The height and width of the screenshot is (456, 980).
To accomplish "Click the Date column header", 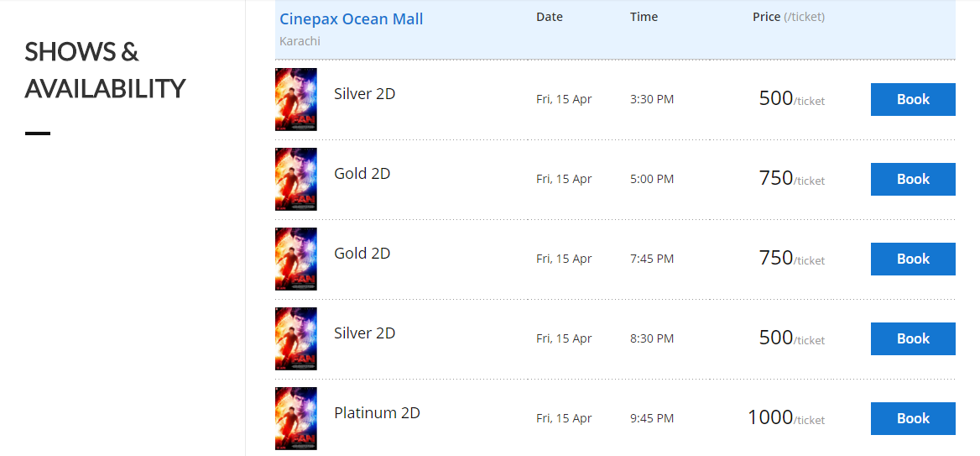I will [x=550, y=17].
